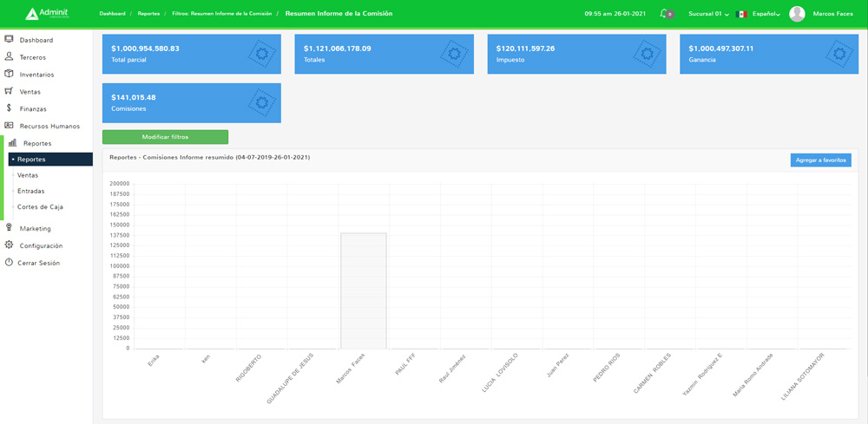
Task: Click the Recursos Humanos ID card icon
Action: tap(9, 126)
